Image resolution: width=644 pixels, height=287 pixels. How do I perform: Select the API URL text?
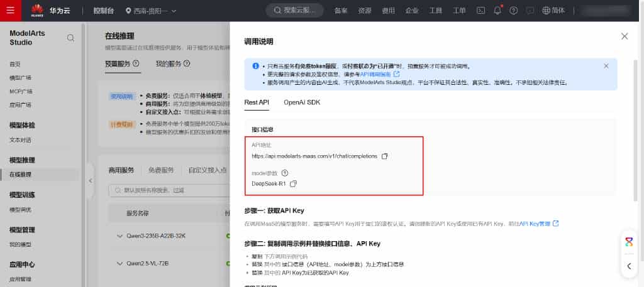pyautogui.click(x=314, y=156)
